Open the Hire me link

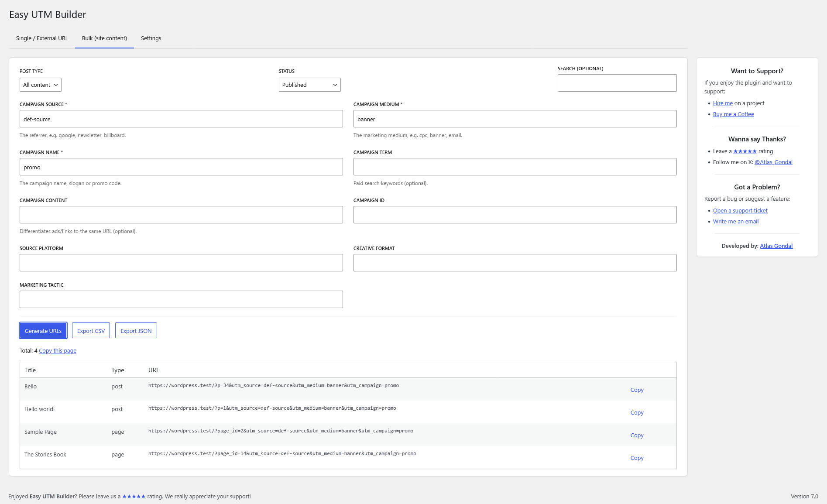pyautogui.click(x=723, y=103)
